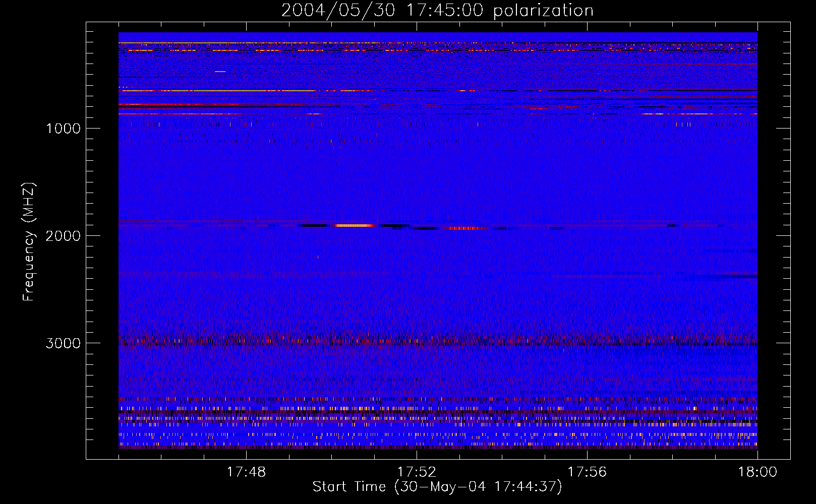Click the 'Frequency (MHZ)' axis label
The width and height of the screenshot is (816, 504).
(28, 242)
